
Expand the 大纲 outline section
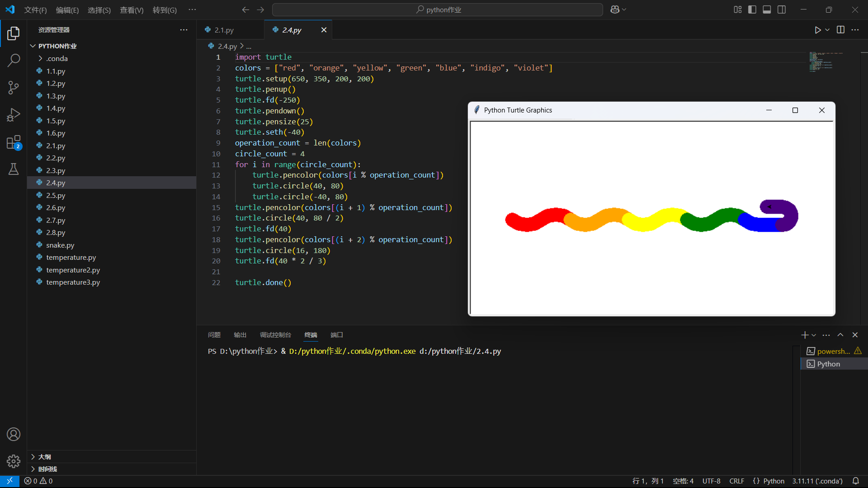point(44,457)
